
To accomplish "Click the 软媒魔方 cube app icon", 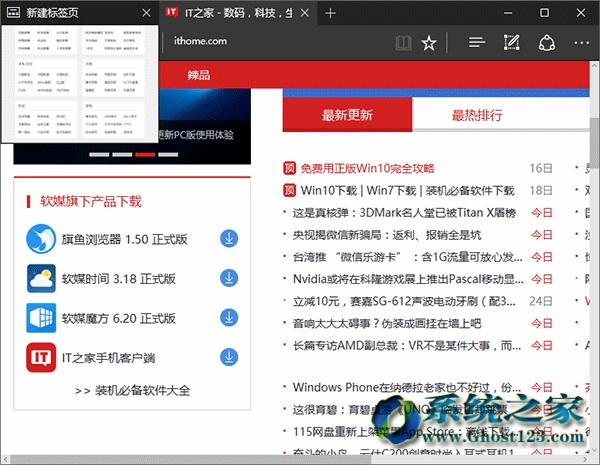I will click(x=41, y=318).
